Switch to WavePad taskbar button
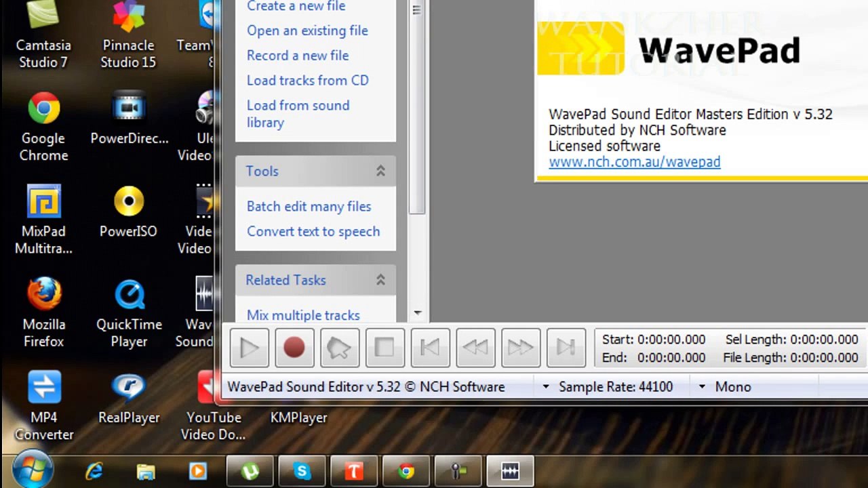The height and width of the screenshot is (488, 868). (x=510, y=472)
